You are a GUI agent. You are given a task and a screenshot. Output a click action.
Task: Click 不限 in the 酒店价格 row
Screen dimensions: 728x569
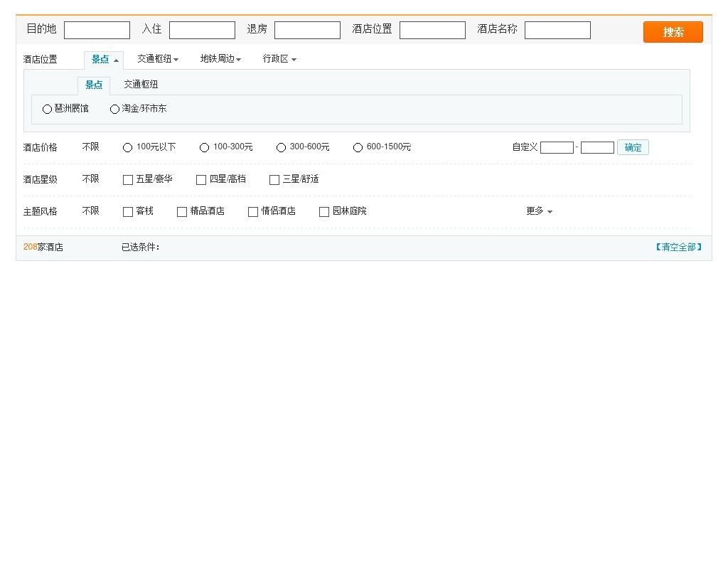click(90, 147)
